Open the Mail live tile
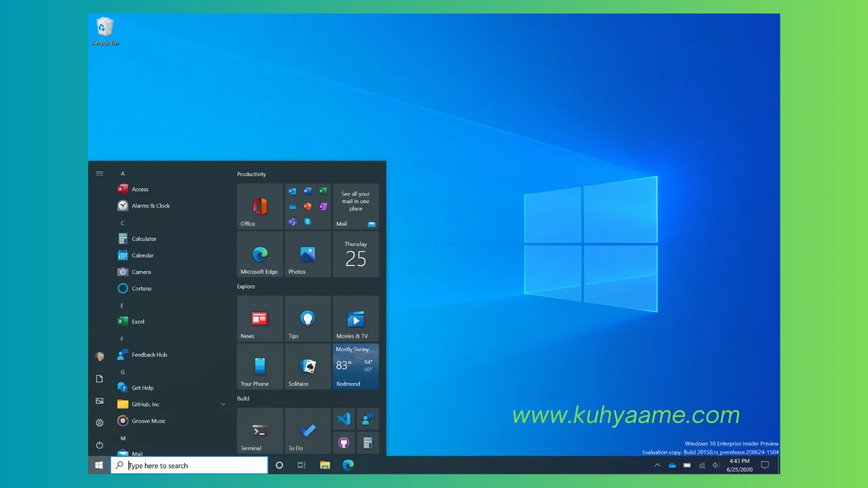The height and width of the screenshot is (488, 868). [x=355, y=206]
